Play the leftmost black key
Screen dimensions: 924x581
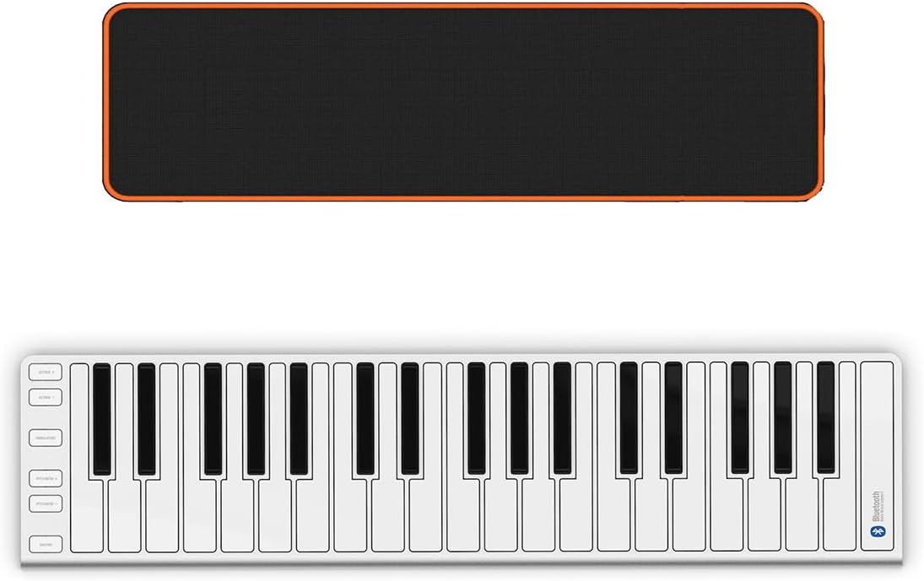pyautogui.click(x=102, y=419)
